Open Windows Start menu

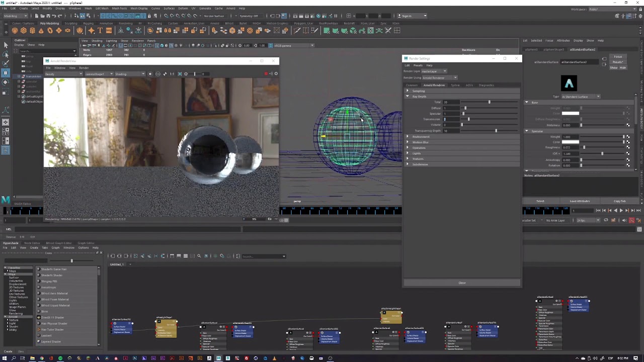point(5,358)
